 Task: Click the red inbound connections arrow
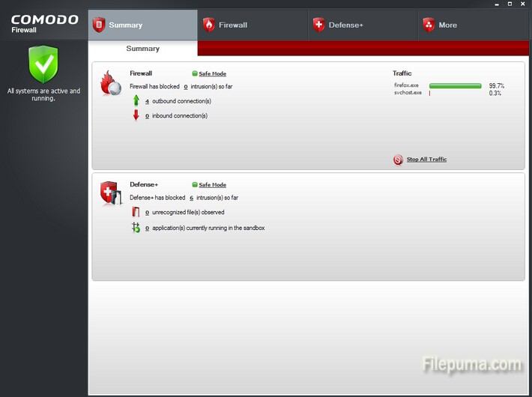pyautogui.click(x=136, y=115)
